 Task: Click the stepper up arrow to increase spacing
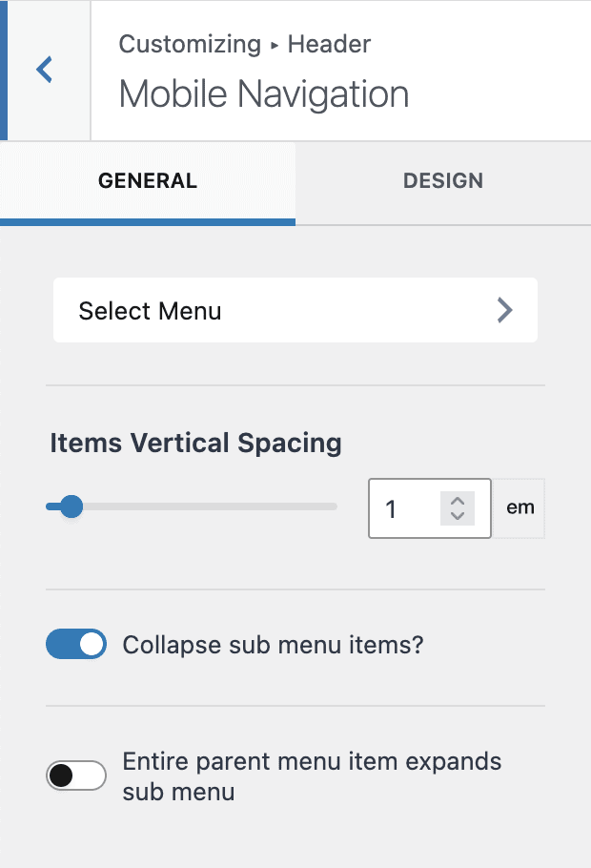pos(457,500)
